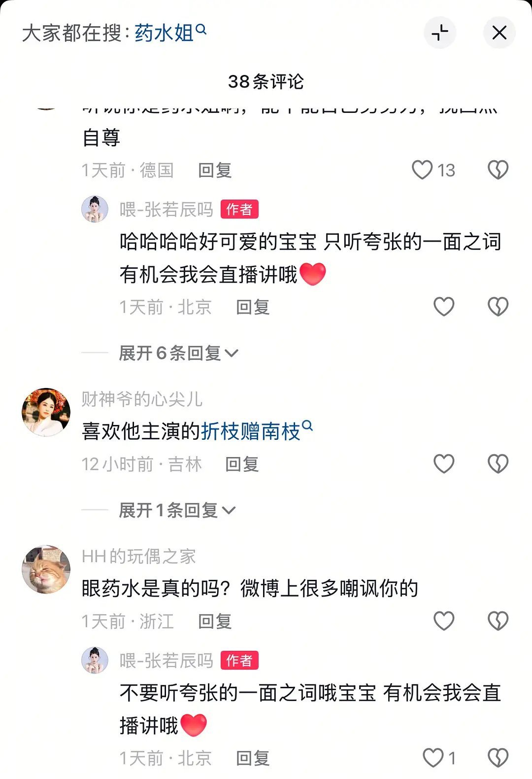
Task: Dislike author's last reply from 北京
Action: 498,758
